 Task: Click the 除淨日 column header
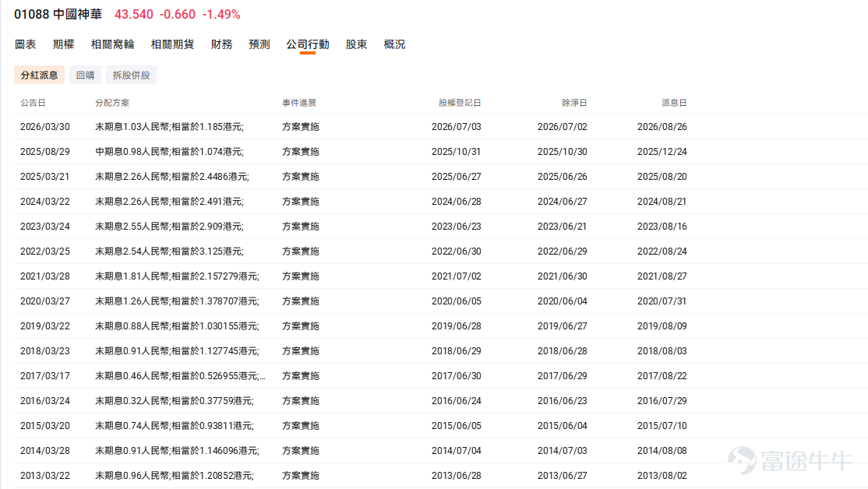574,103
